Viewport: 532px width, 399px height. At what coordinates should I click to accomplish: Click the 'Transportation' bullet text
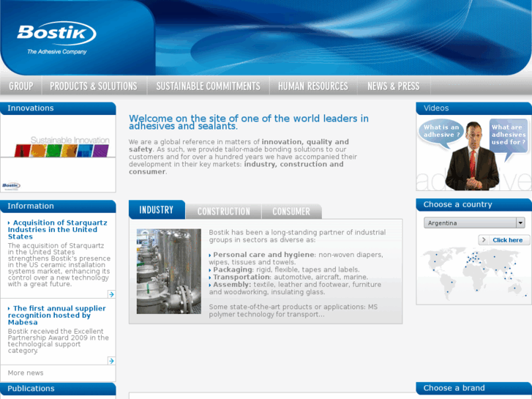241,277
